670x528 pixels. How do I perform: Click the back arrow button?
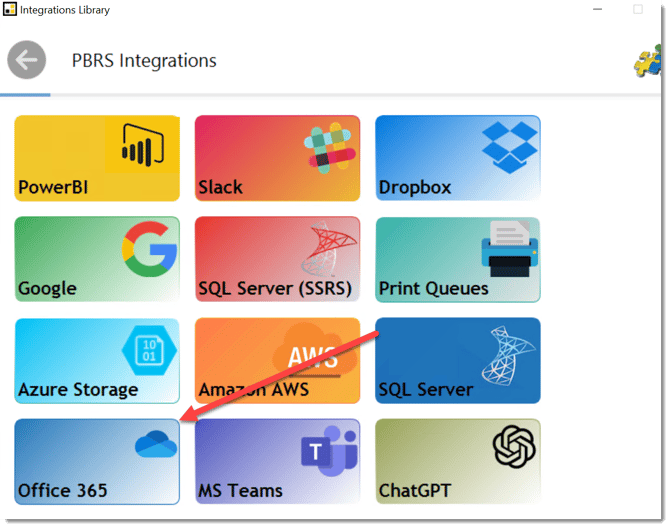[27, 60]
